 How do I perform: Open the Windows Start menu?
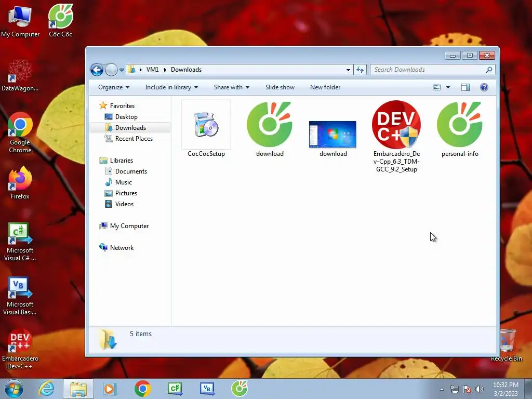click(14, 389)
